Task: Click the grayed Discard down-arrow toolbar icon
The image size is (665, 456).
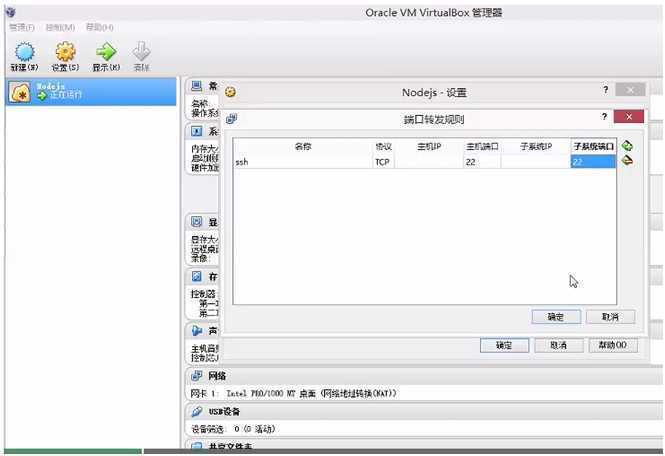Action: [141, 52]
